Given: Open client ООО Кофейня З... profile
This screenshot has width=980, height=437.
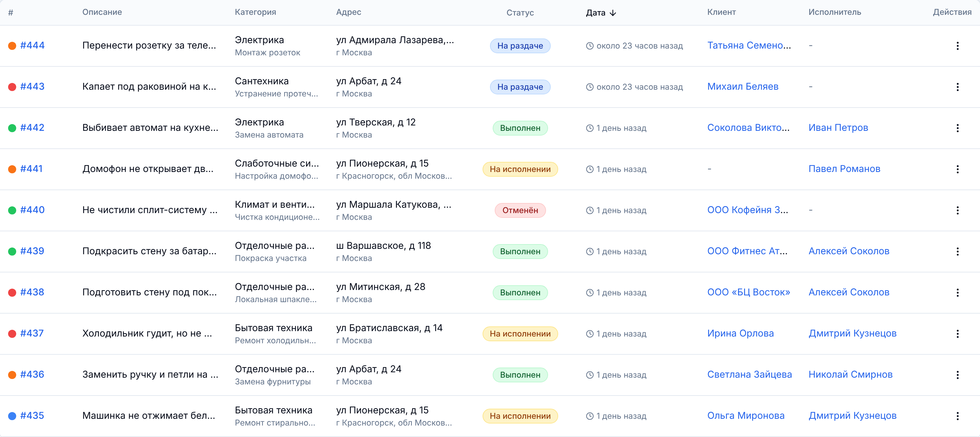Looking at the screenshot, I should pos(747,210).
